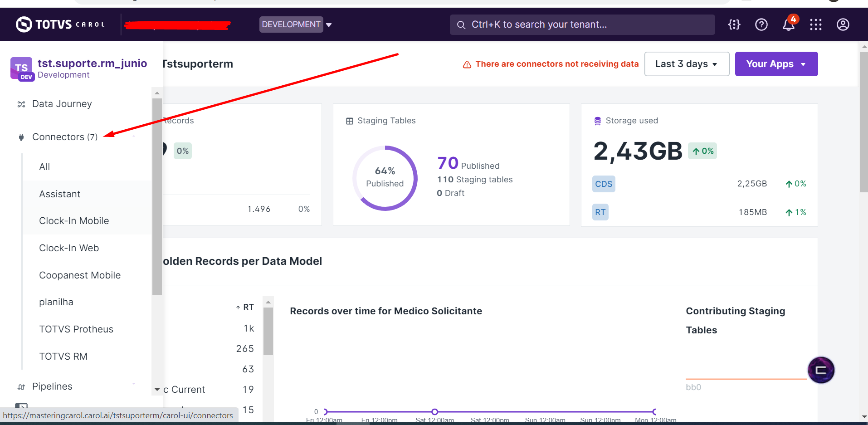Open the apps grid launcher
This screenshot has height=425, width=868.
[815, 24]
